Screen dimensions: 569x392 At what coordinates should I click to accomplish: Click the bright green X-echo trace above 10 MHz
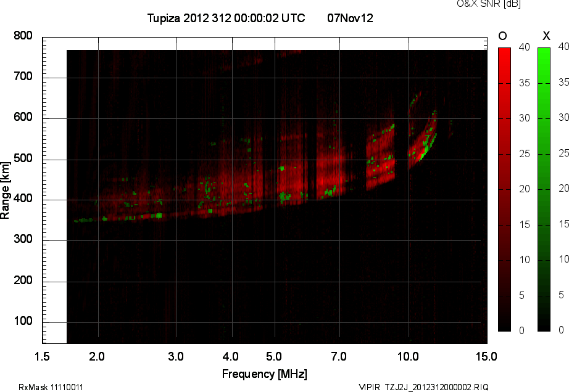click(x=426, y=147)
